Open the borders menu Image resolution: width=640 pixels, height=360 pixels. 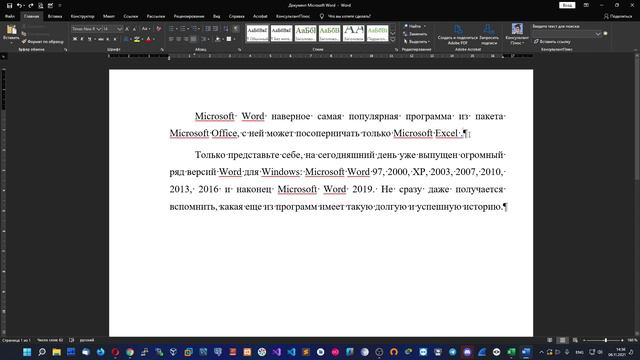pyautogui.click(x=235, y=39)
